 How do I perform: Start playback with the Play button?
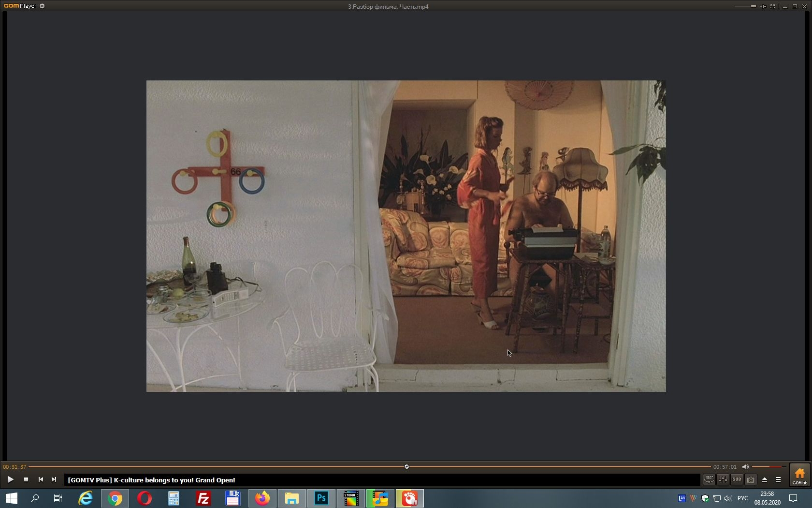click(x=10, y=479)
